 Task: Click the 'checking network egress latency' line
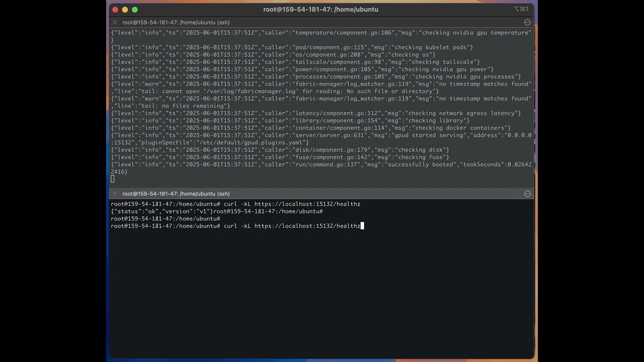pos(316,113)
